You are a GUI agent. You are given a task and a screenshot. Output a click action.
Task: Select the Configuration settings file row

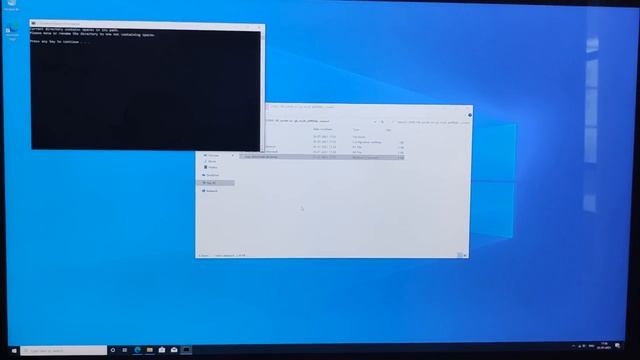coord(335,142)
